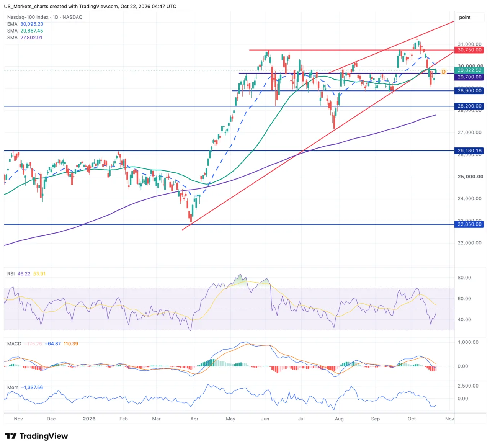Screen dimensions: 490x448
Task: Select the 22,850.00 horizontal line label
Action: pyautogui.click(x=469, y=224)
